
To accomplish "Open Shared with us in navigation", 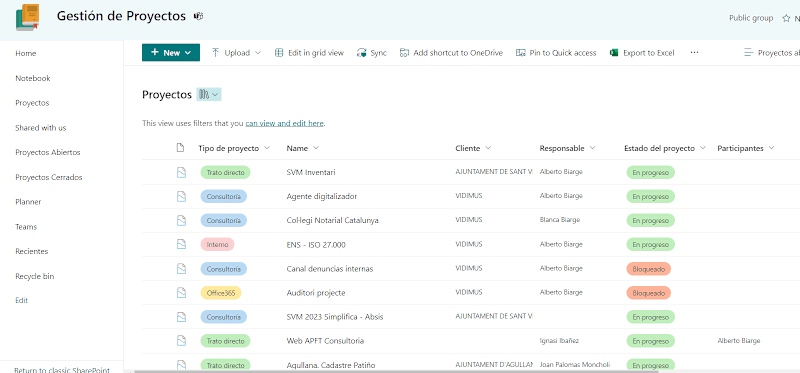I will (x=41, y=128).
